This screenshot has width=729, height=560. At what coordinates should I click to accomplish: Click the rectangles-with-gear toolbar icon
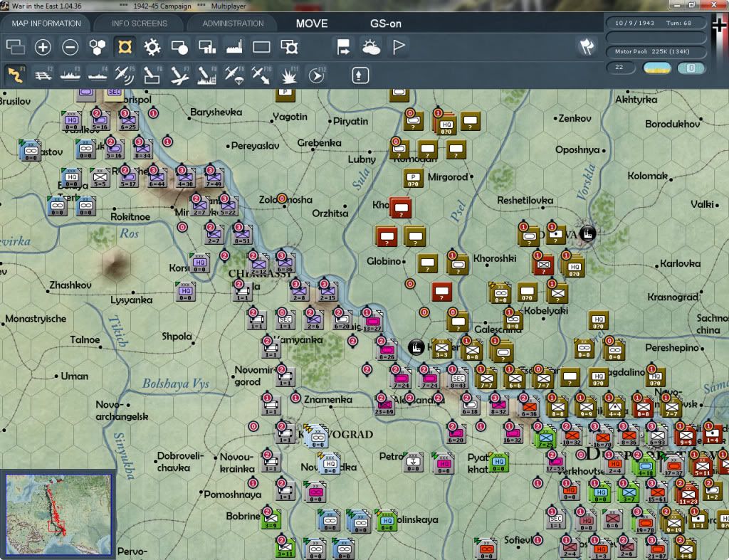tap(289, 47)
